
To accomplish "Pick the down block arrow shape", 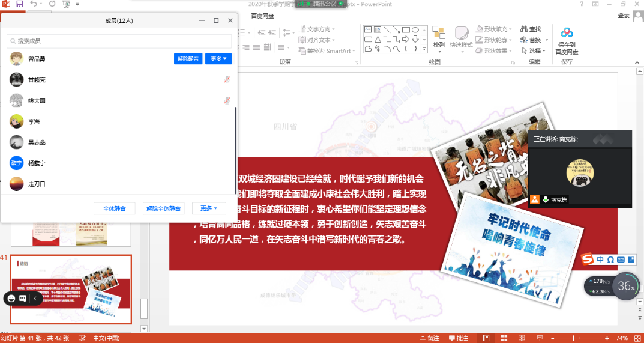I will pyautogui.click(x=415, y=39).
